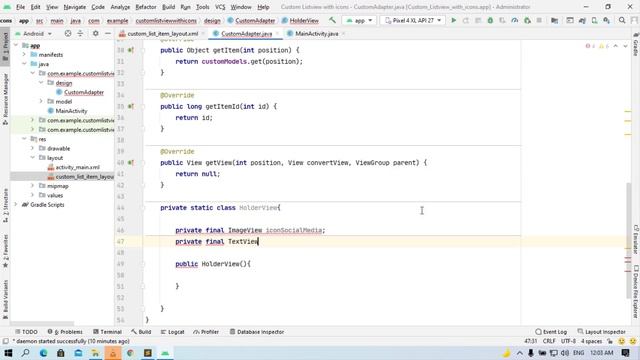The image size is (640, 360).
Task: Click the scroll-from-source target icon in Project panel
Action: (68, 33)
